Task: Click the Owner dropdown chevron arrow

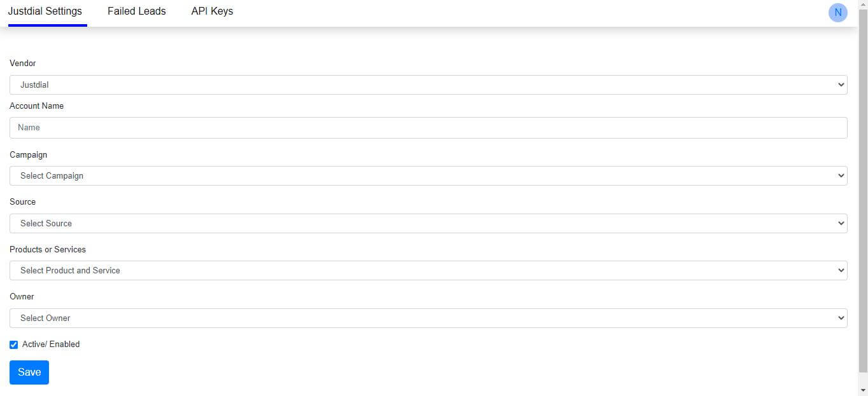Action: click(x=841, y=318)
